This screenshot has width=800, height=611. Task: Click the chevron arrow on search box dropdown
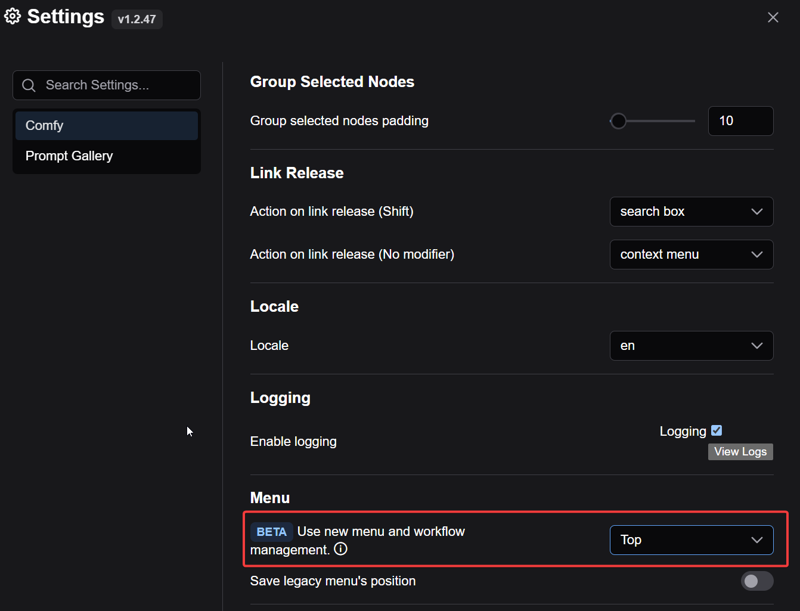click(757, 212)
